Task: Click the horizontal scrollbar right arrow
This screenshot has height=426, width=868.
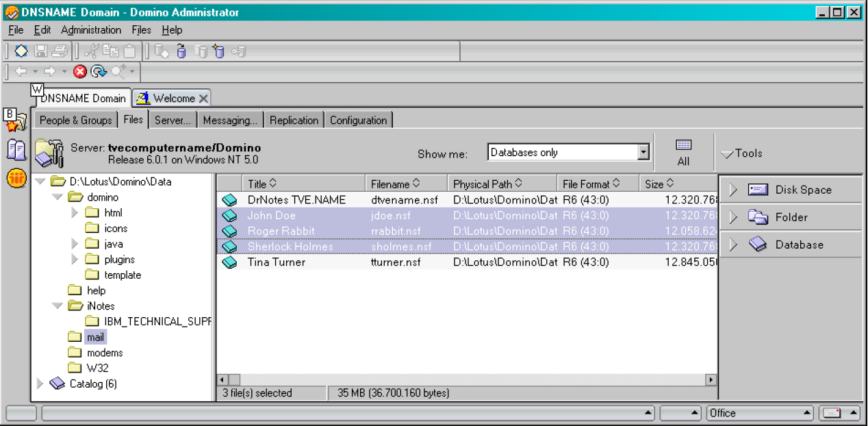Action: [711, 379]
